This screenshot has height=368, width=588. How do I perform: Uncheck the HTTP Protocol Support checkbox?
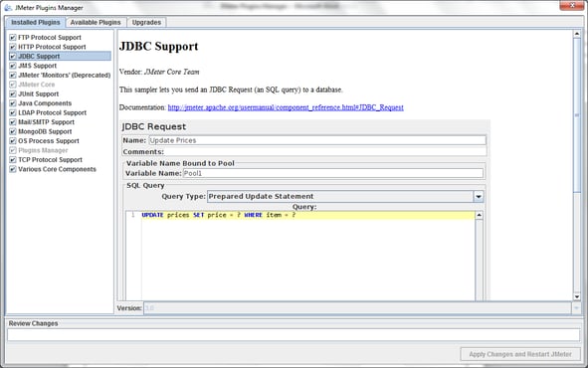point(13,47)
